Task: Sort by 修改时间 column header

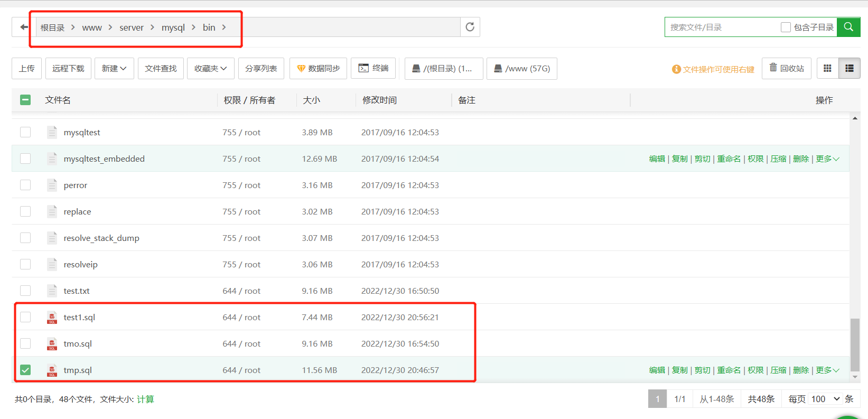Action: (x=379, y=100)
